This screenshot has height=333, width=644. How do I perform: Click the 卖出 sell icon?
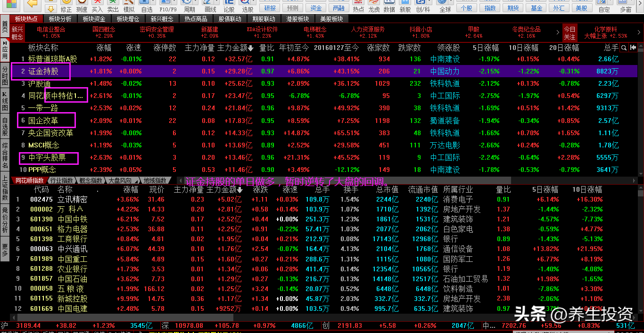click(113, 6)
